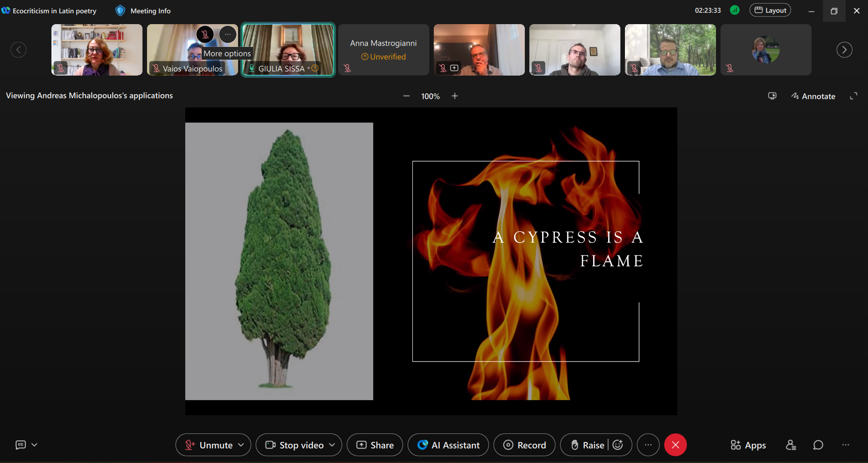Click the Meeting Info shield icon
The image size is (868, 463).
[x=120, y=10]
